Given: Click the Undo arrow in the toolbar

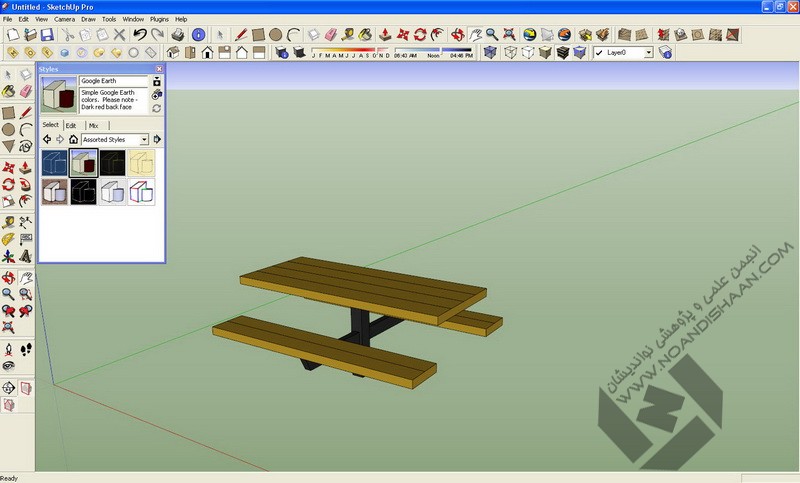Looking at the screenshot, I should tap(140, 35).
